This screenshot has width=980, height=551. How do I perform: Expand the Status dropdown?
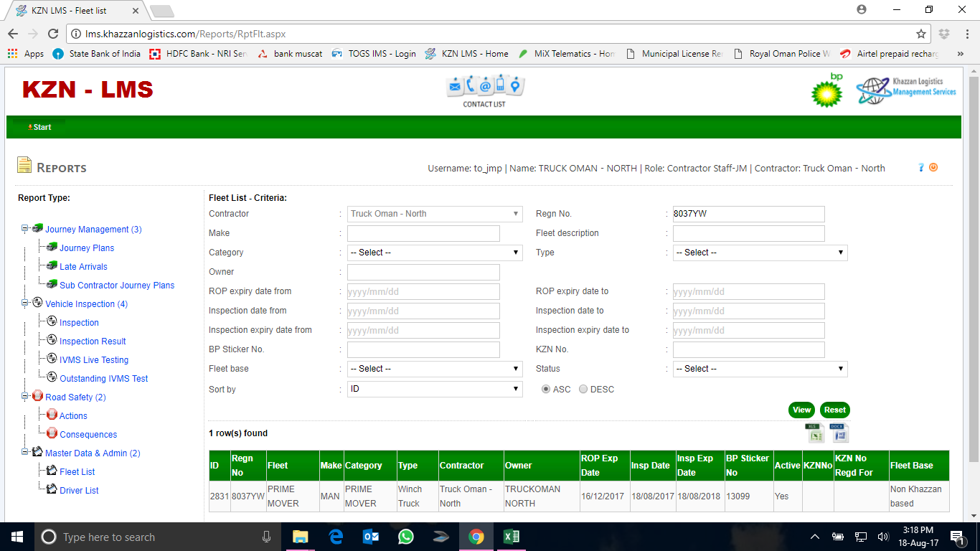pos(760,369)
